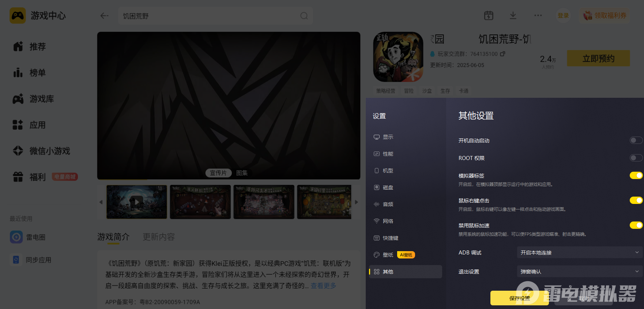Click the 冒险 tag
The width and height of the screenshot is (644, 309).
409,91
